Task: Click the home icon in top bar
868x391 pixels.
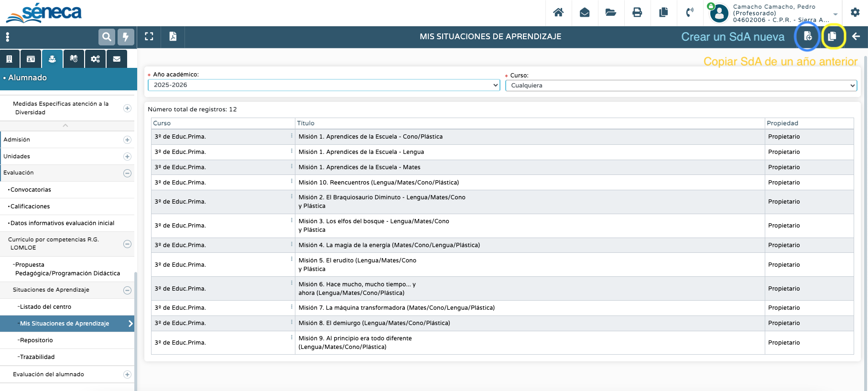Action: click(x=558, y=12)
